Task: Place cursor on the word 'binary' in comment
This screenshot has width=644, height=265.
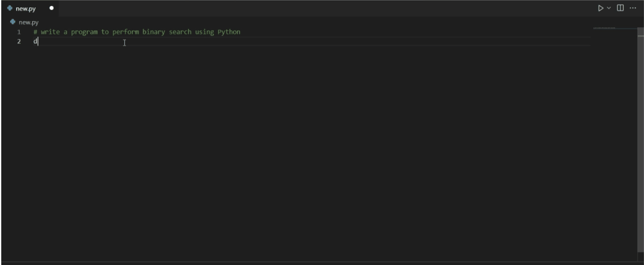Action: click(154, 32)
